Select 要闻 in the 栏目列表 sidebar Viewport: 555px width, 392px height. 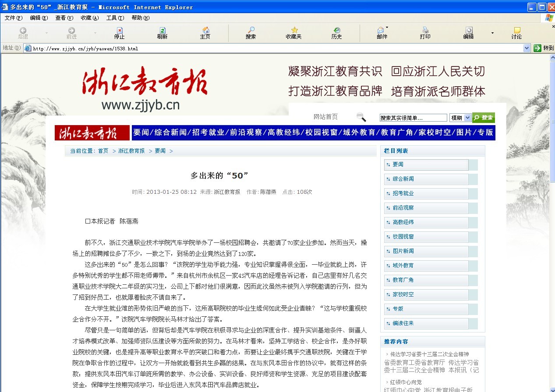(426, 164)
